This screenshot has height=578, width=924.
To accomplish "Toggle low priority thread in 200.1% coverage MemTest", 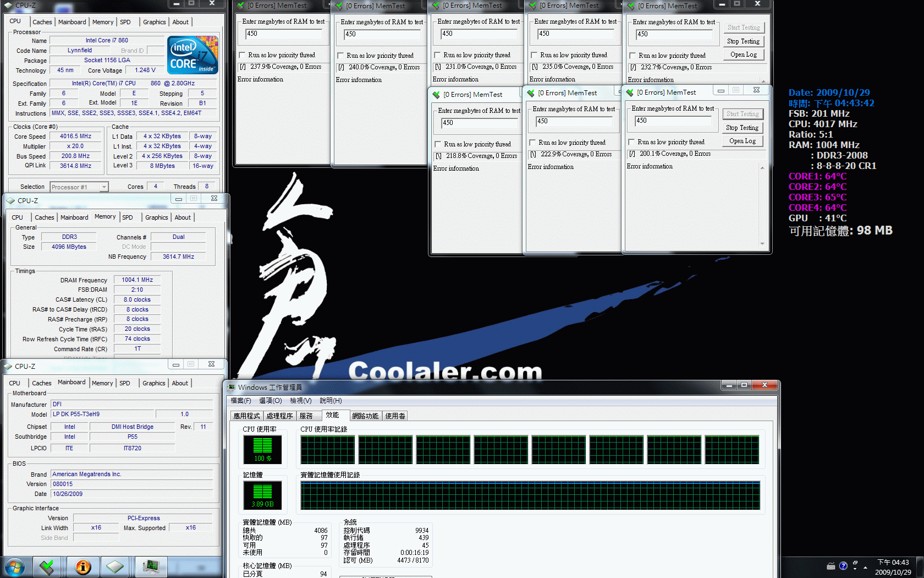I will pyautogui.click(x=631, y=142).
